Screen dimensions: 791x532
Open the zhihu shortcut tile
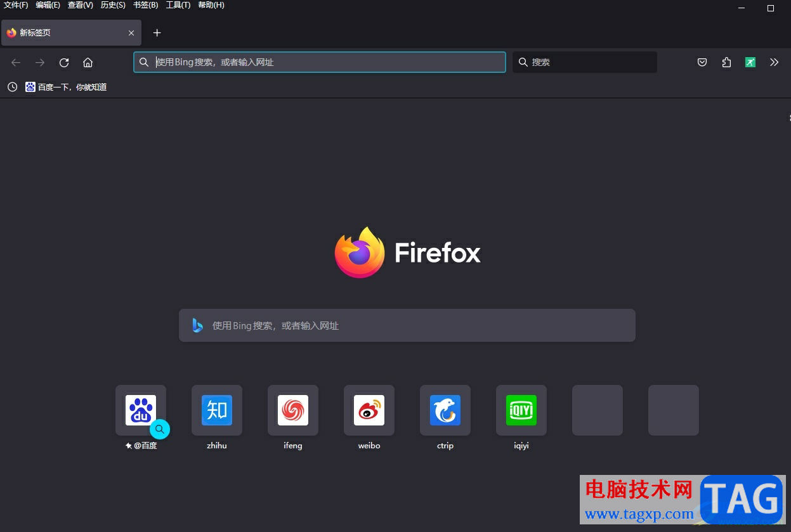point(216,410)
